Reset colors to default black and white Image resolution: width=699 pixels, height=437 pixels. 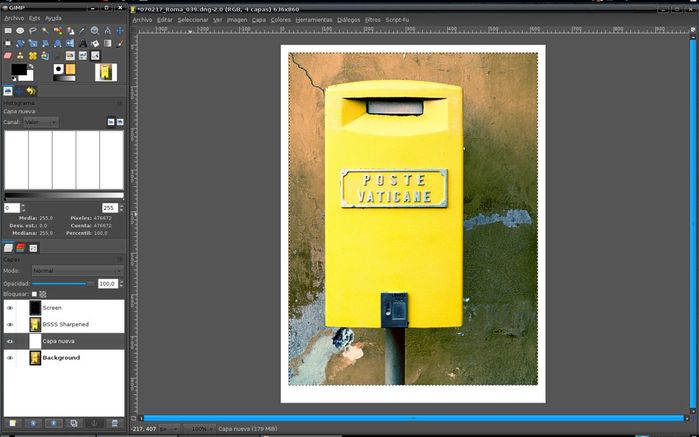tap(14, 79)
